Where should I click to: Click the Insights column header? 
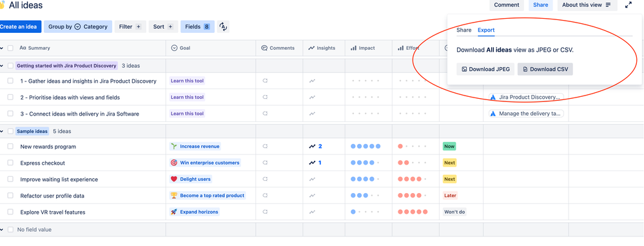[324, 48]
